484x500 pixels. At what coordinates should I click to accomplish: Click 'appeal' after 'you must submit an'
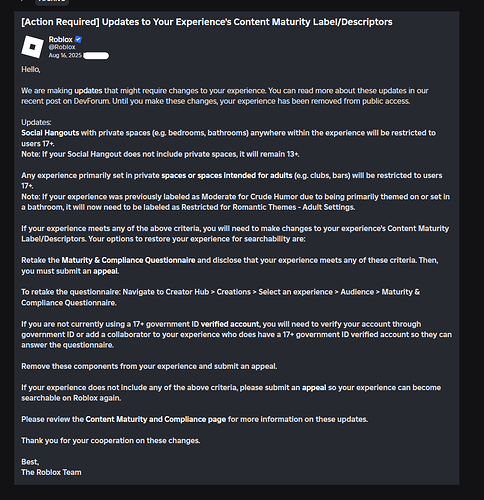(x=106, y=271)
